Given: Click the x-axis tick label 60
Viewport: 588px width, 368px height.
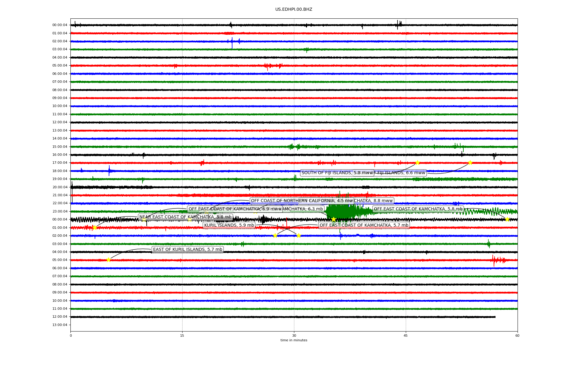Looking at the screenshot, I should [517, 335].
